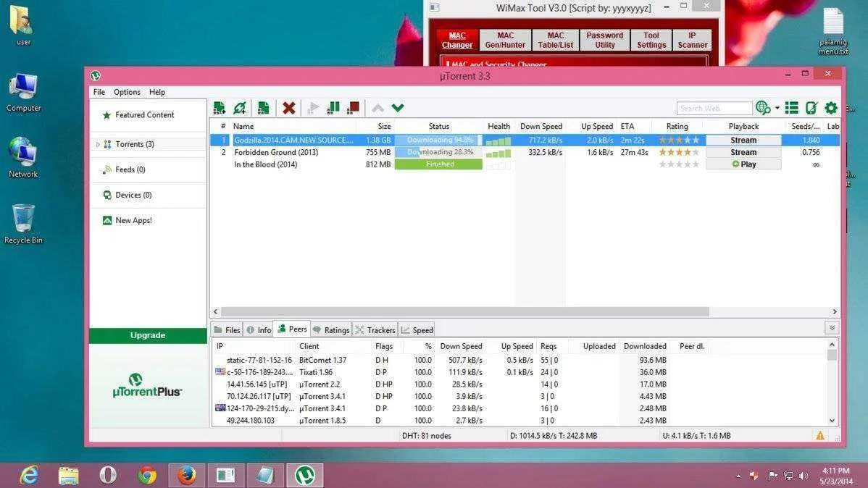The width and height of the screenshot is (868, 488).
Task: Stream the Godzilla torrent
Action: [x=743, y=140]
